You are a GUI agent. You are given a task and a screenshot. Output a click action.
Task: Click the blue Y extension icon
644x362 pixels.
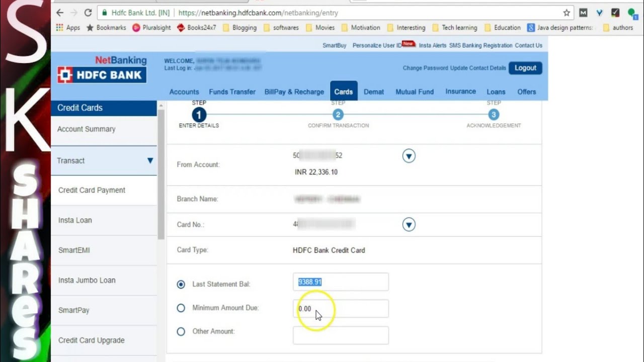pos(599,13)
